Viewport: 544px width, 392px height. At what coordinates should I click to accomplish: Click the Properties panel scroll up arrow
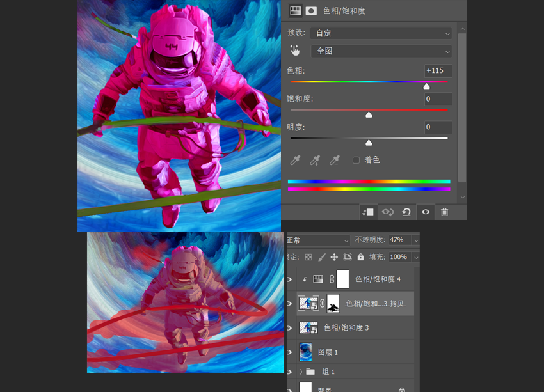click(463, 29)
